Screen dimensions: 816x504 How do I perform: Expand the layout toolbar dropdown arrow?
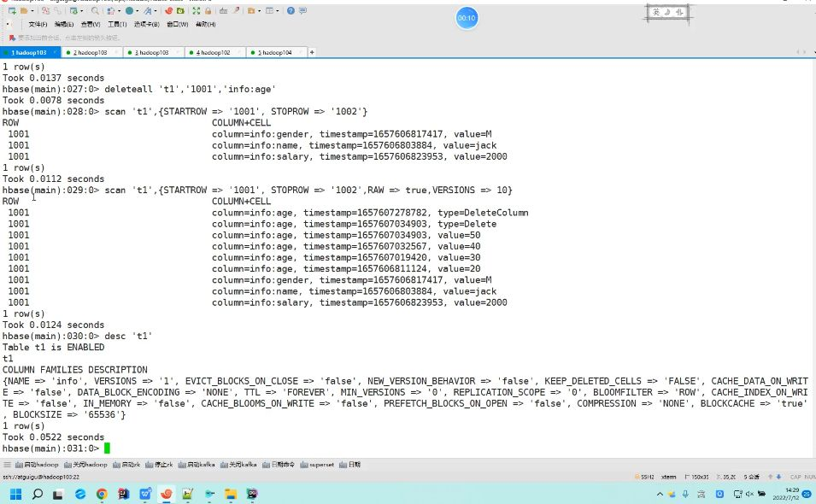[279, 11]
